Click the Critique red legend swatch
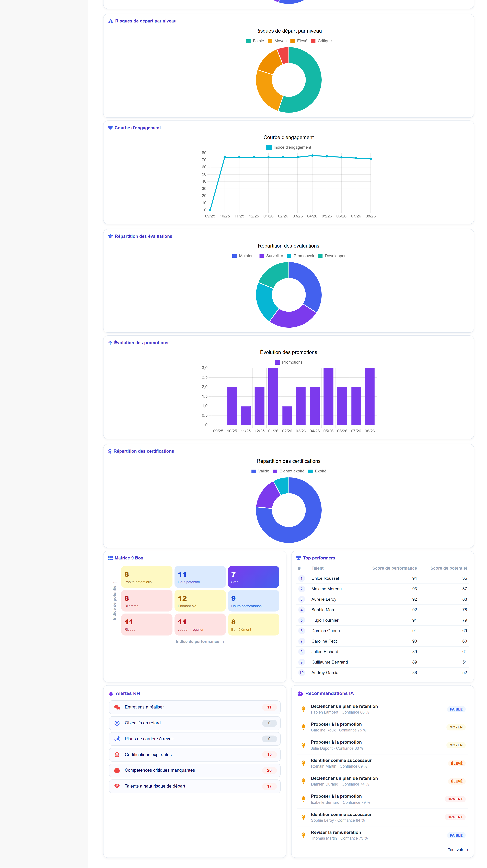 (x=313, y=41)
